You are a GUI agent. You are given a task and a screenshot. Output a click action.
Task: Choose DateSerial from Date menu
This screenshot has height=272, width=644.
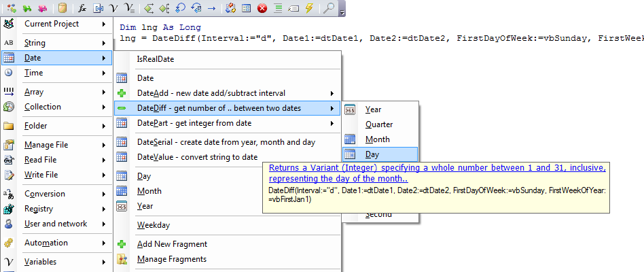(x=226, y=142)
